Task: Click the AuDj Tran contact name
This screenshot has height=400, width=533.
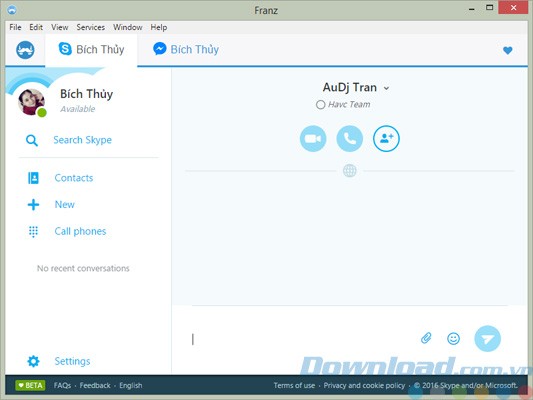Action: coord(350,87)
